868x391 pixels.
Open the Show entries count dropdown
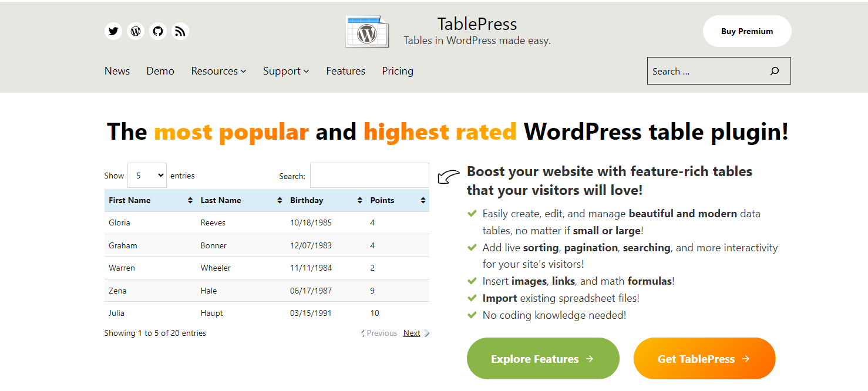pyautogui.click(x=147, y=176)
